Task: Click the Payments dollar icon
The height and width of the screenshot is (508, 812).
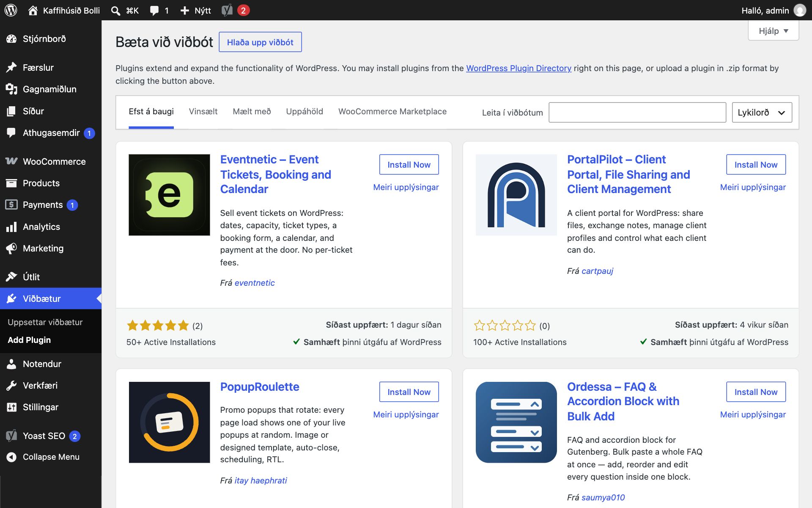Action: click(11, 205)
